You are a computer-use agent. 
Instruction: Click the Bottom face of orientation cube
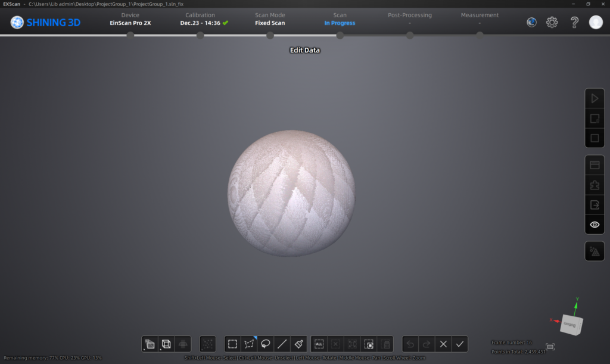click(569, 325)
